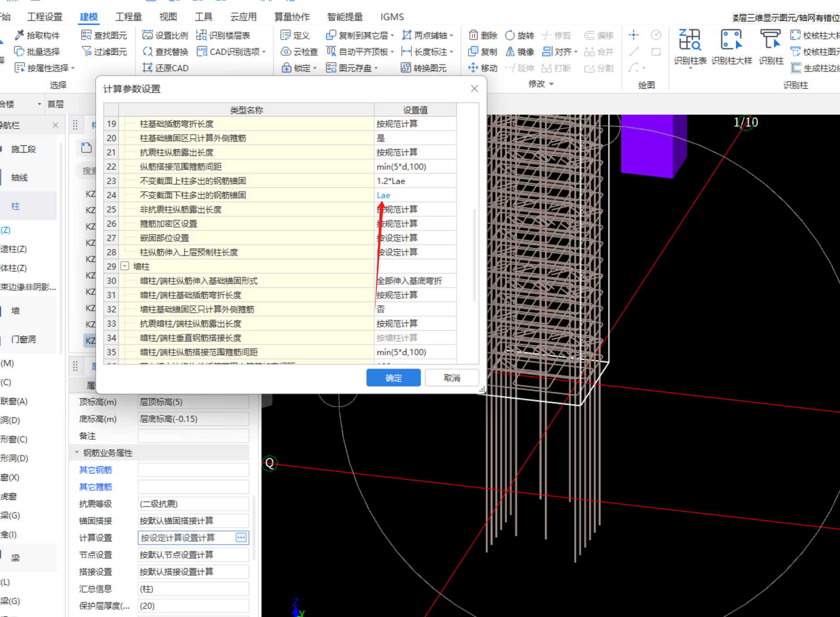840x617 pixels.
Task: Click 还原CAD restore tool
Action: 165,68
